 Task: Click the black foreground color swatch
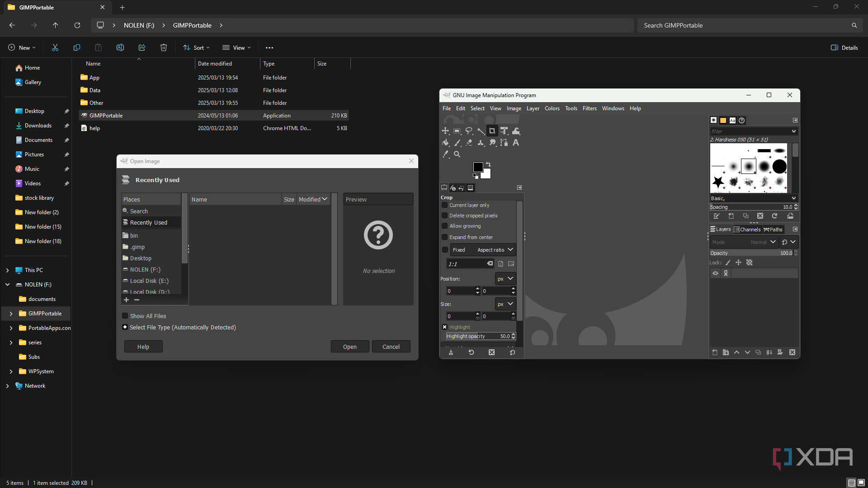coord(478,167)
